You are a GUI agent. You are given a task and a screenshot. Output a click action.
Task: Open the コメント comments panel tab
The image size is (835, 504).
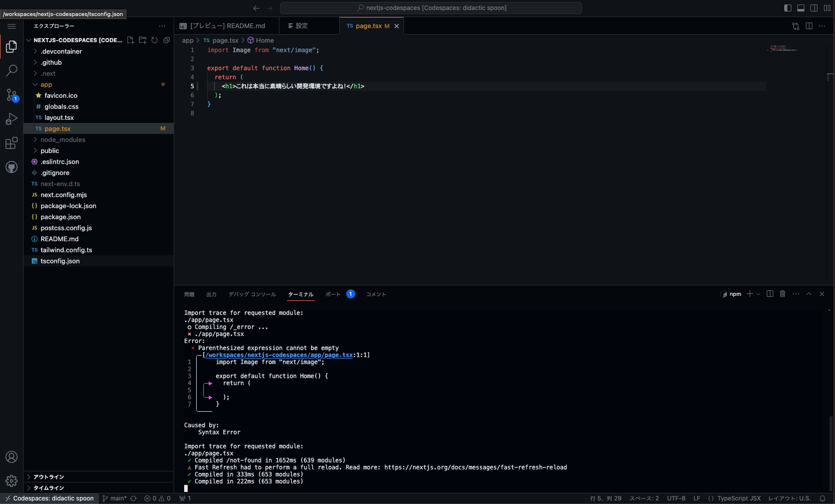(376, 294)
